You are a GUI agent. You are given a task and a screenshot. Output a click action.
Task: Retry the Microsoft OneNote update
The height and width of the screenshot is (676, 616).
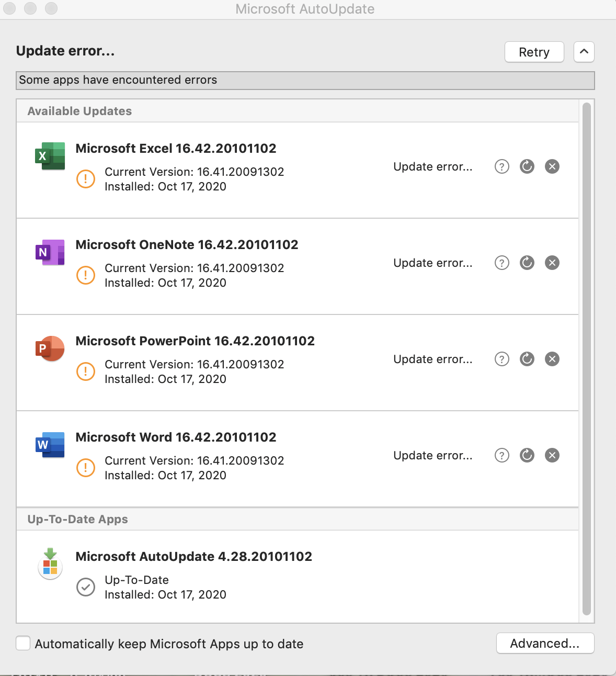(527, 263)
